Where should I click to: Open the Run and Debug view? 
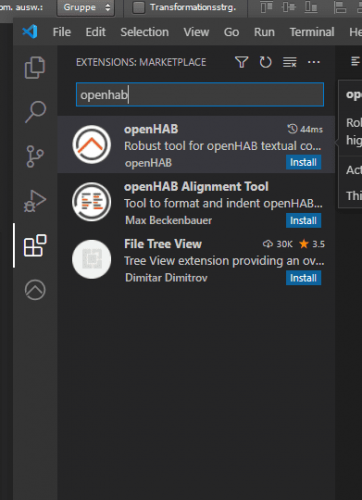pos(35,201)
